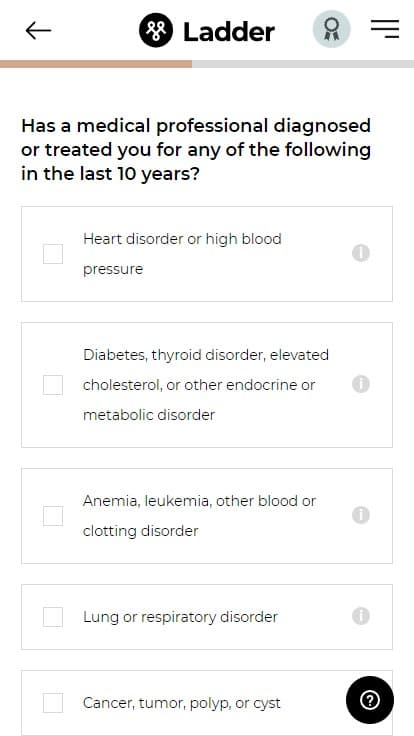Click the Ladder logo icon

tap(156, 31)
